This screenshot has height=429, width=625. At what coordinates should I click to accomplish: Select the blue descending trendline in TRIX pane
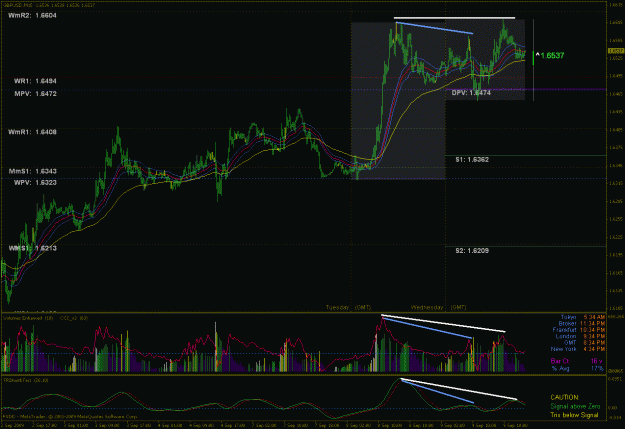pyautogui.click(x=438, y=392)
